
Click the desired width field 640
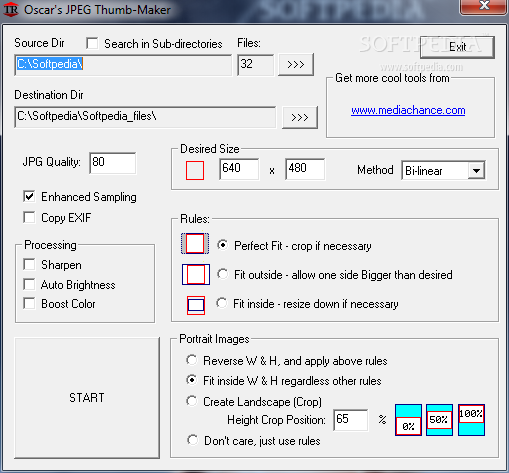[239, 169]
